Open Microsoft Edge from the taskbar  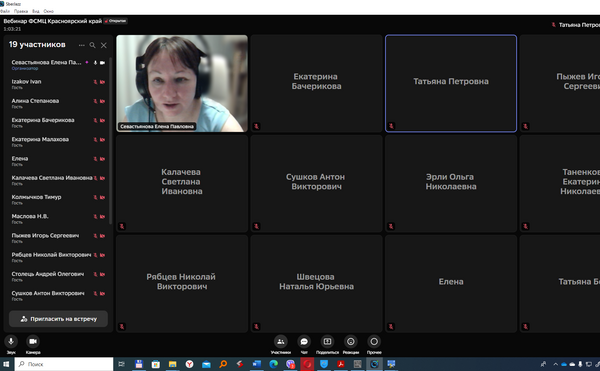pyautogui.click(x=274, y=364)
